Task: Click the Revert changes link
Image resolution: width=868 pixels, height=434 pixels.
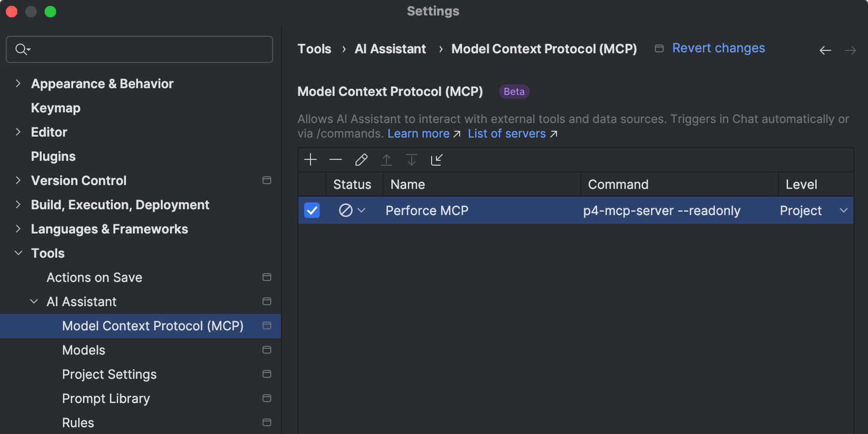Action: (x=718, y=48)
